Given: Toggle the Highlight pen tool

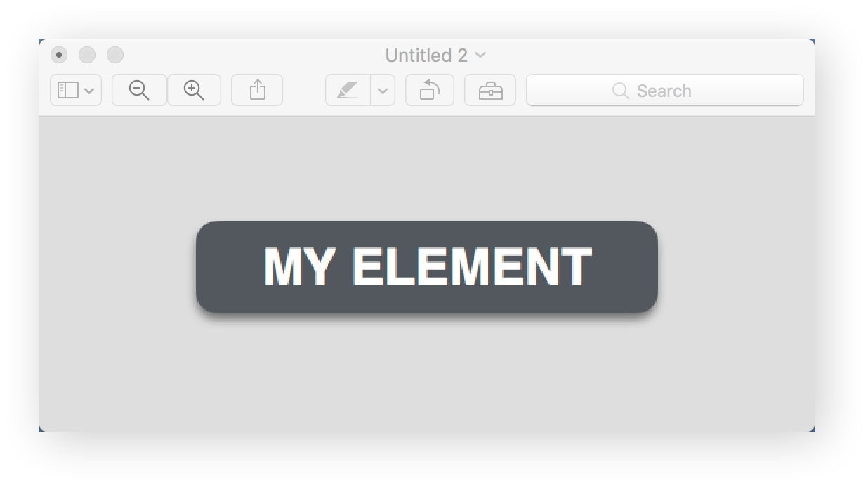Looking at the screenshot, I should point(348,90).
